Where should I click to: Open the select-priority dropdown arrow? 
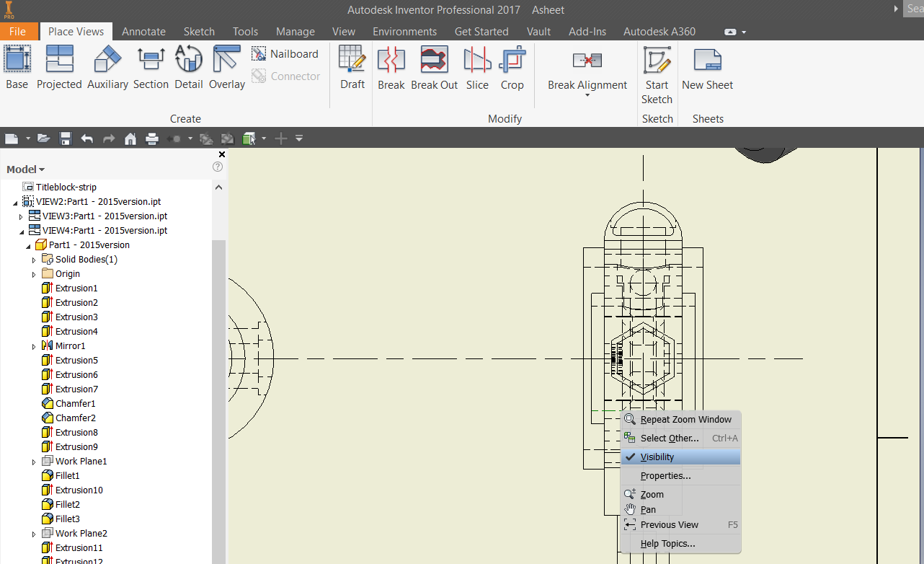click(x=265, y=138)
